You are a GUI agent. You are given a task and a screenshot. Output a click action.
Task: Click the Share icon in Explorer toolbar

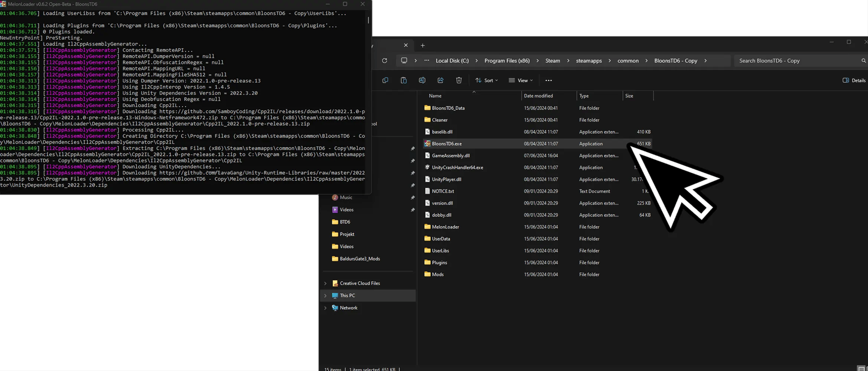tap(440, 80)
